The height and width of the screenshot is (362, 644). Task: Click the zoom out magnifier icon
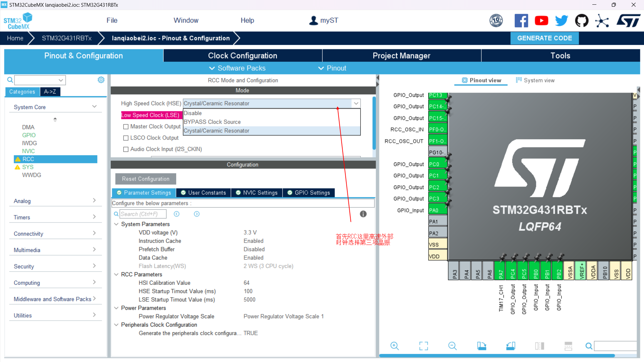(x=452, y=346)
